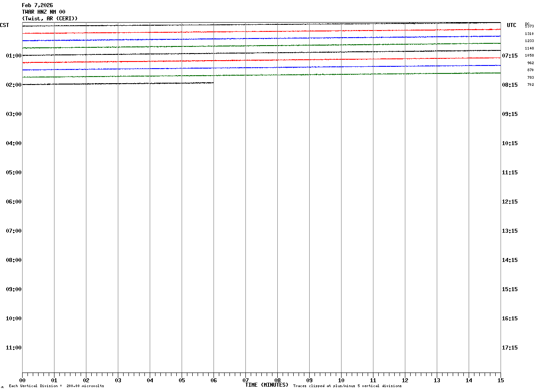
Task: Click minute label 05 on bottom axis
Action: tap(182, 380)
